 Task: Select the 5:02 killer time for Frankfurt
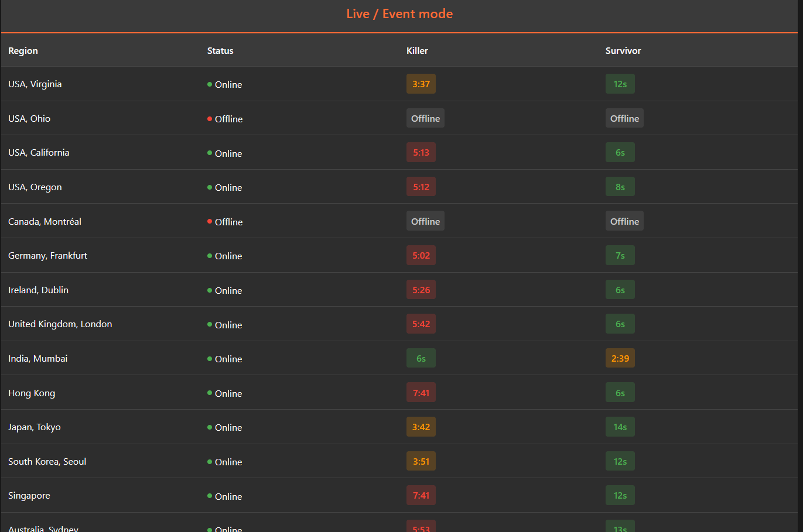421,255
